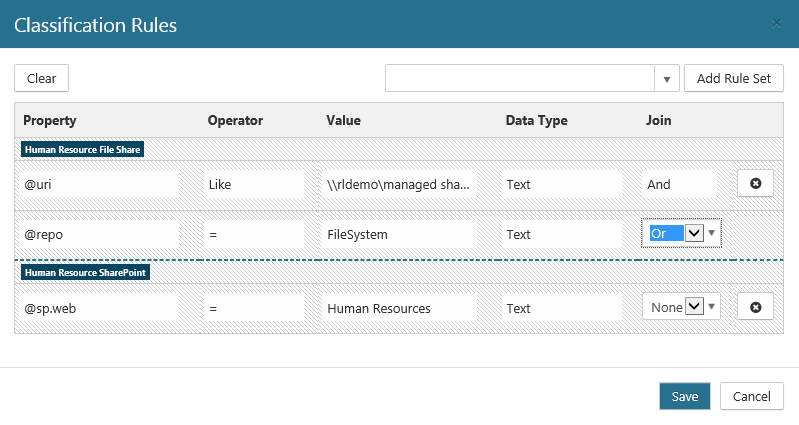Image resolution: width=799 pixels, height=425 pixels.
Task: Select the Human Resource SharePoint label
Action: point(85,273)
